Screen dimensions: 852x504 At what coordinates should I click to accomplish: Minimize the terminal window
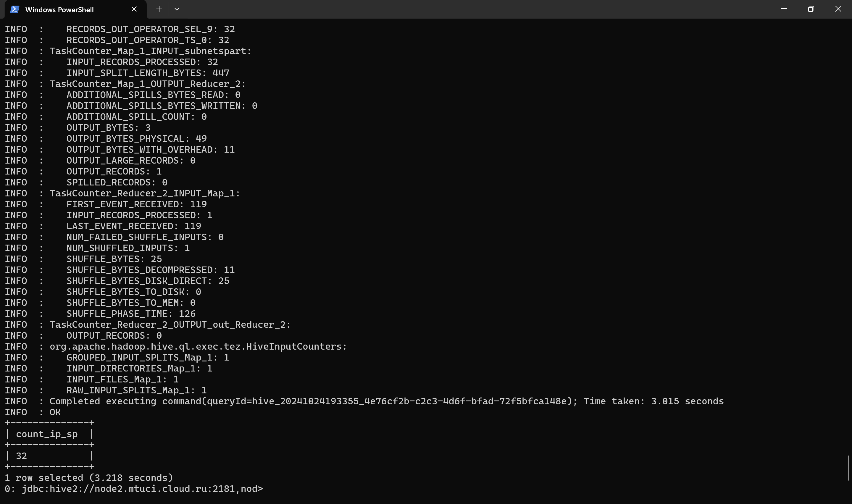point(784,9)
